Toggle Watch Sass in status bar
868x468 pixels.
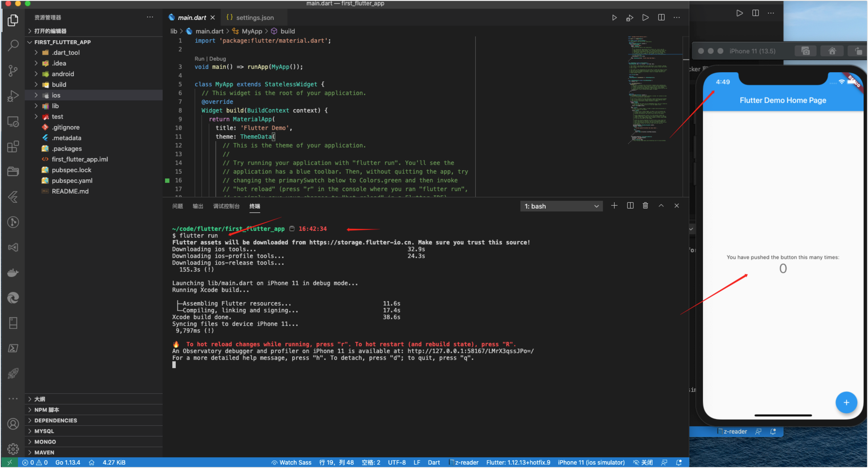[291, 463]
